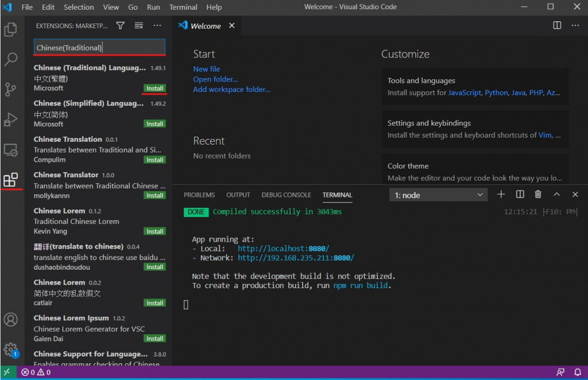Click the Java link under Tools and languages
588x380 pixels.
point(519,92)
